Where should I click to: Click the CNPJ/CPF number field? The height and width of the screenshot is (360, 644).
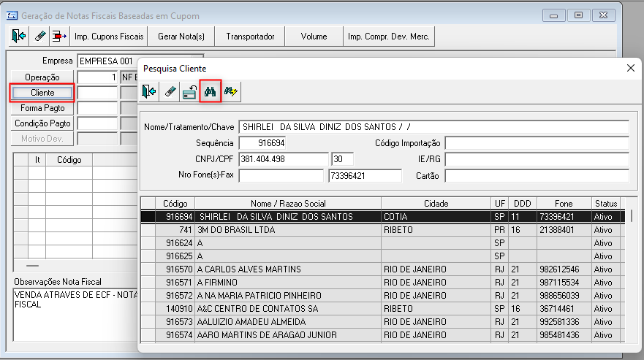coord(284,159)
